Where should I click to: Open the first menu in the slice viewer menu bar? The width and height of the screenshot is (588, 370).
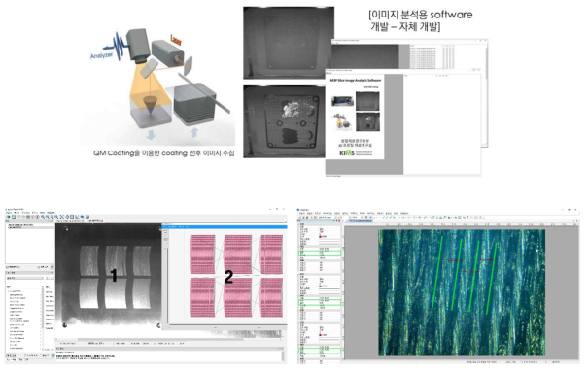[9, 212]
